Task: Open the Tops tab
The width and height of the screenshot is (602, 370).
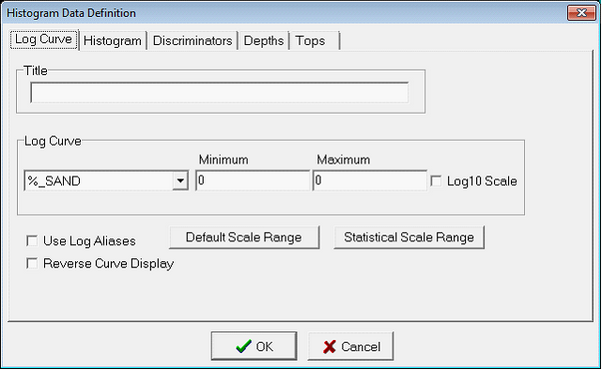Action: click(315, 41)
